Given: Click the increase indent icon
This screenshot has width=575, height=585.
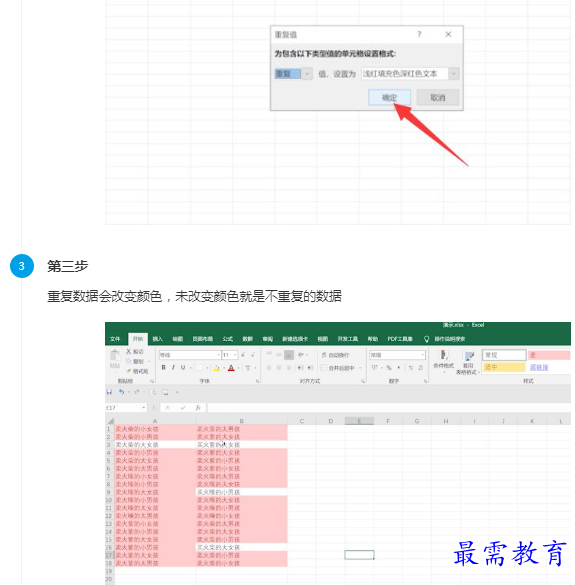Looking at the screenshot, I should (x=310, y=368).
